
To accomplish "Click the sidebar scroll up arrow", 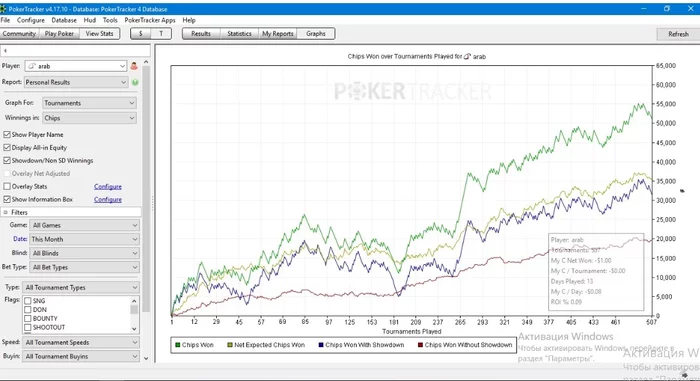I will (146, 62).
